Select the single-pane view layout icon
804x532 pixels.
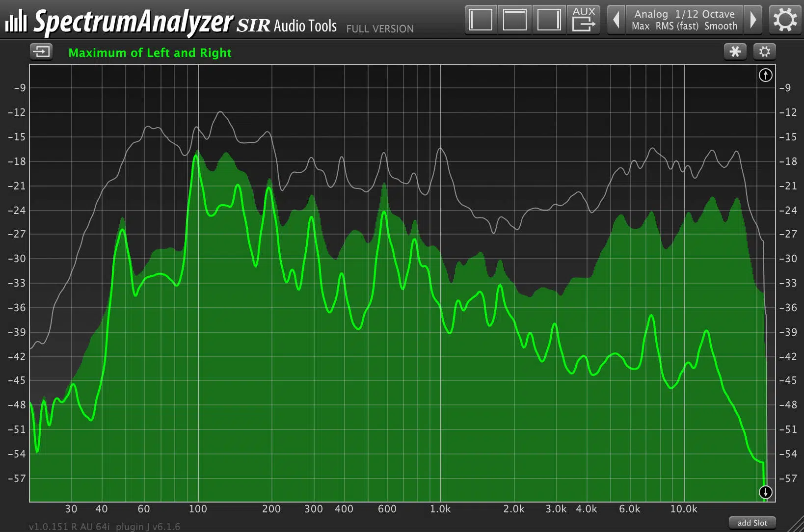pyautogui.click(x=481, y=20)
